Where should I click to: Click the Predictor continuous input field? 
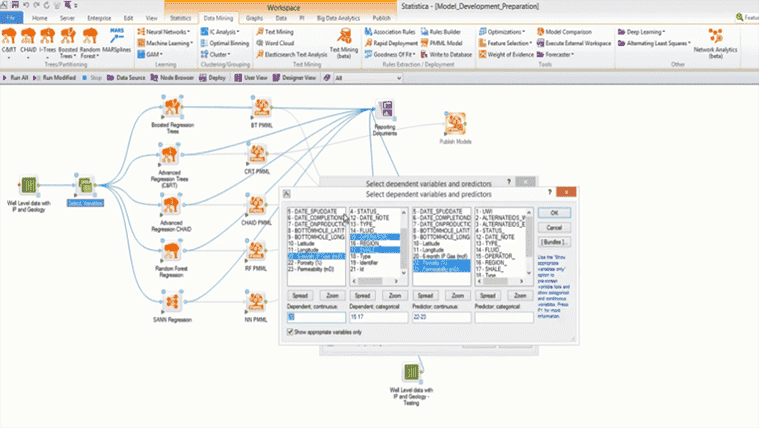pos(441,317)
